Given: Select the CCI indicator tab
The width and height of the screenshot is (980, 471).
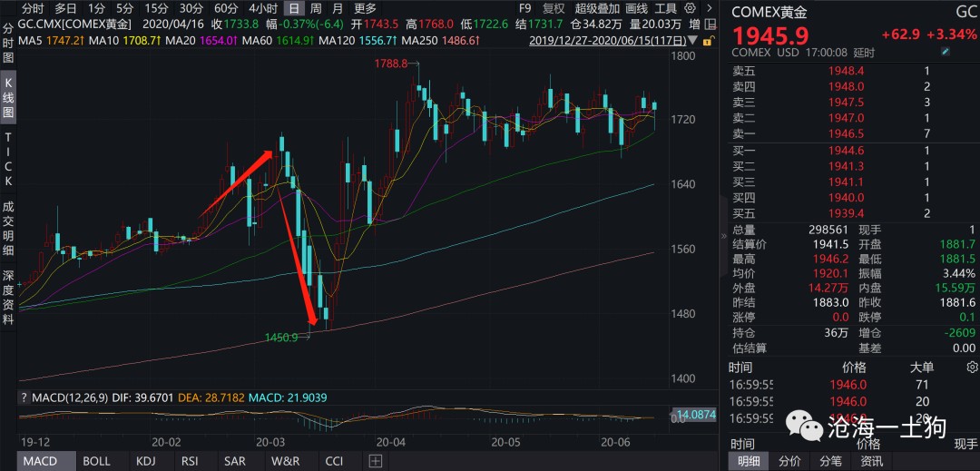Looking at the screenshot, I should tap(334, 462).
